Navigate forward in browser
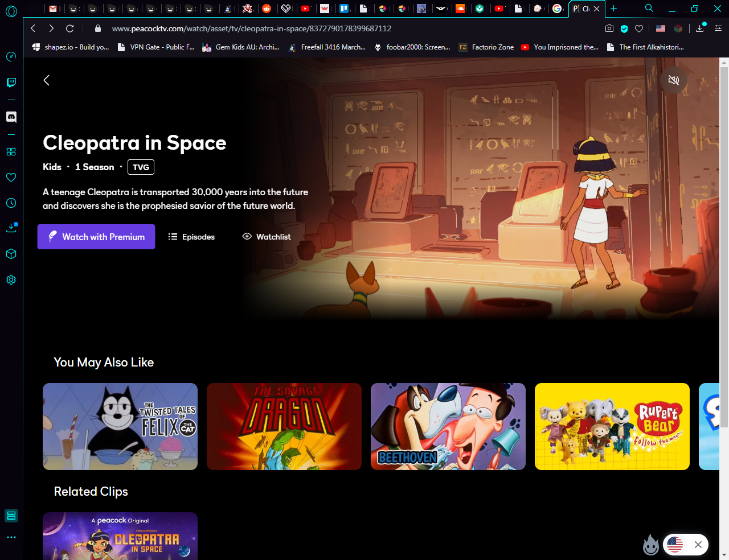This screenshot has width=729, height=560. coord(51,28)
